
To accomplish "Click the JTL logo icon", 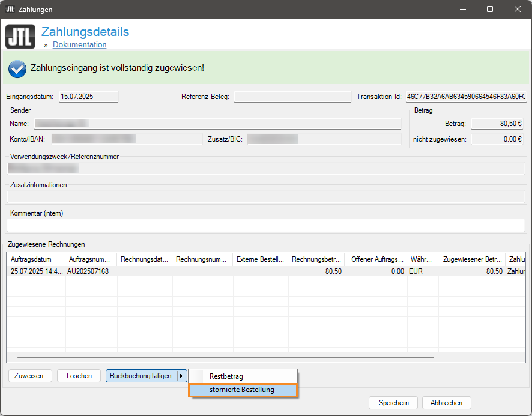I will 20,36.
